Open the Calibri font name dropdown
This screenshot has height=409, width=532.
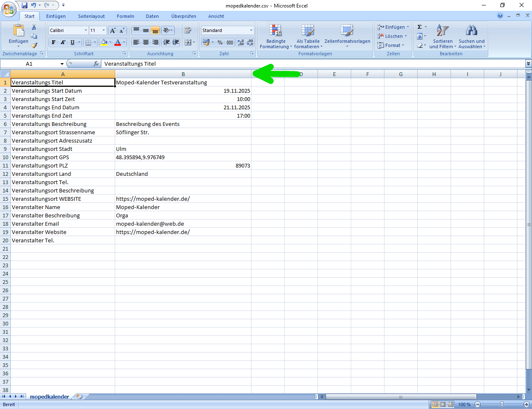[x=86, y=30]
